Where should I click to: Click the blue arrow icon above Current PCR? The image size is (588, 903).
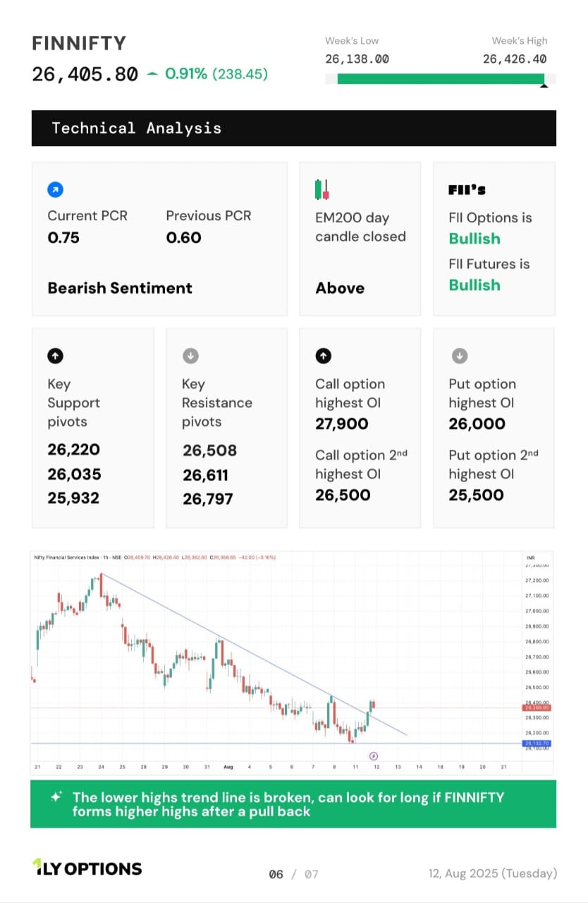(55, 189)
